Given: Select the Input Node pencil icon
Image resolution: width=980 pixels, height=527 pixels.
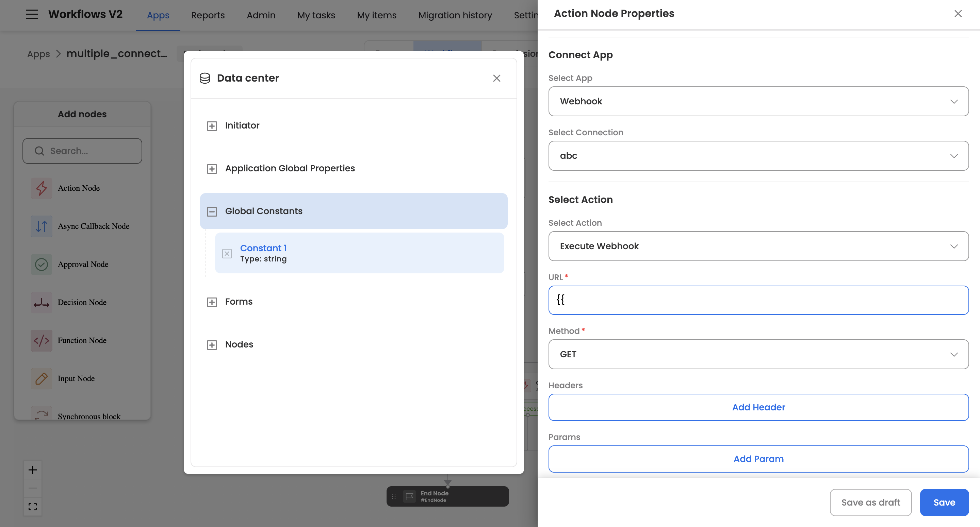Looking at the screenshot, I should [x=42, y=378].
